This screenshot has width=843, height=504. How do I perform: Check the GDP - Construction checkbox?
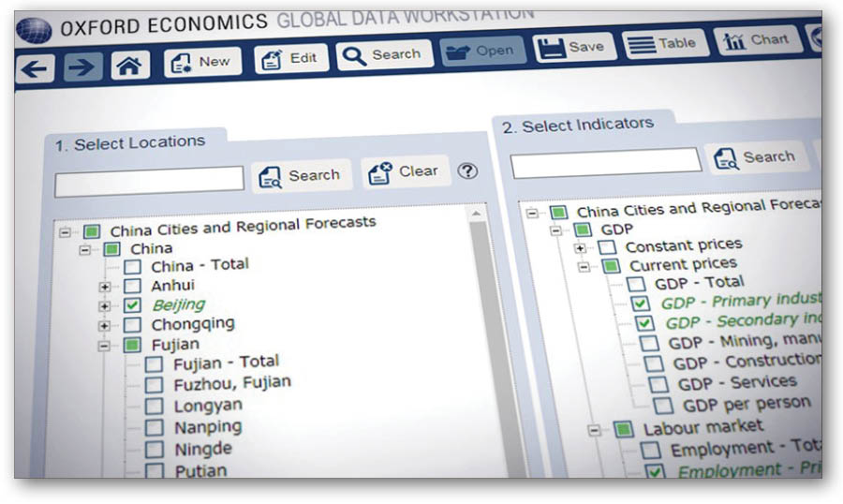[654, 363]
